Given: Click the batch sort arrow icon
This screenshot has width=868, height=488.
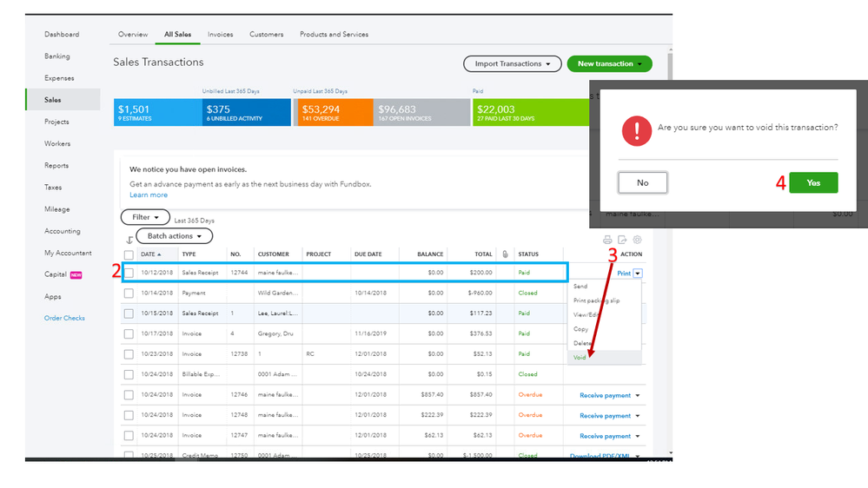Looking at the screenshot, I should 129,240.
